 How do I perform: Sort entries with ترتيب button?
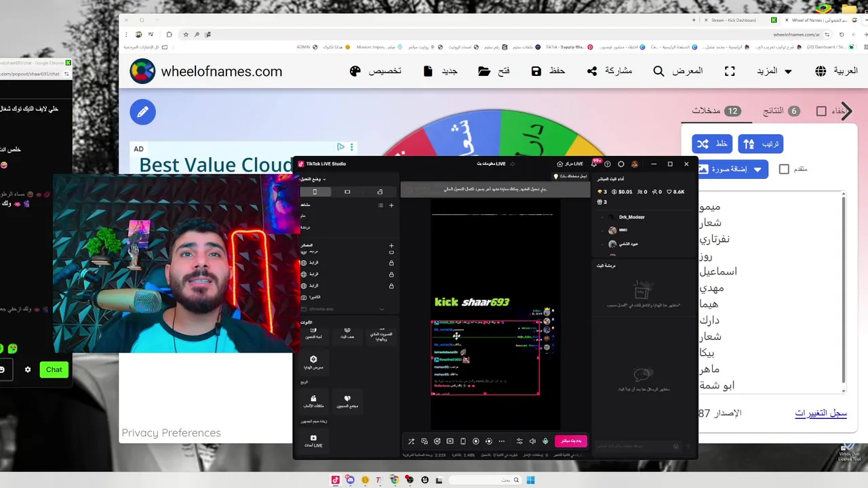(x=761, y=144)
